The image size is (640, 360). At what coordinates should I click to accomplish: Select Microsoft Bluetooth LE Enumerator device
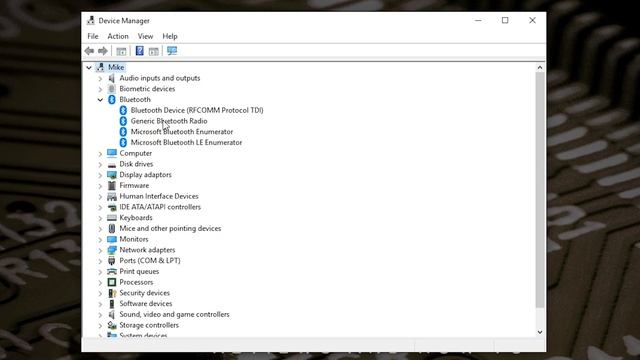click(x=187, y=142)
